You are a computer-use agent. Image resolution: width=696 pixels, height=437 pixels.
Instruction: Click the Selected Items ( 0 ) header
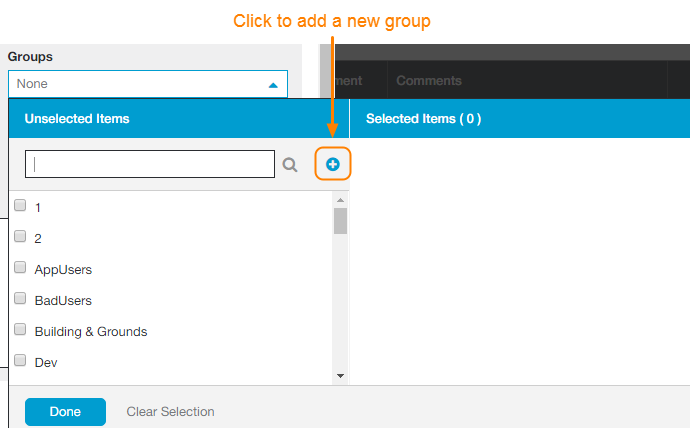(423, 119)
